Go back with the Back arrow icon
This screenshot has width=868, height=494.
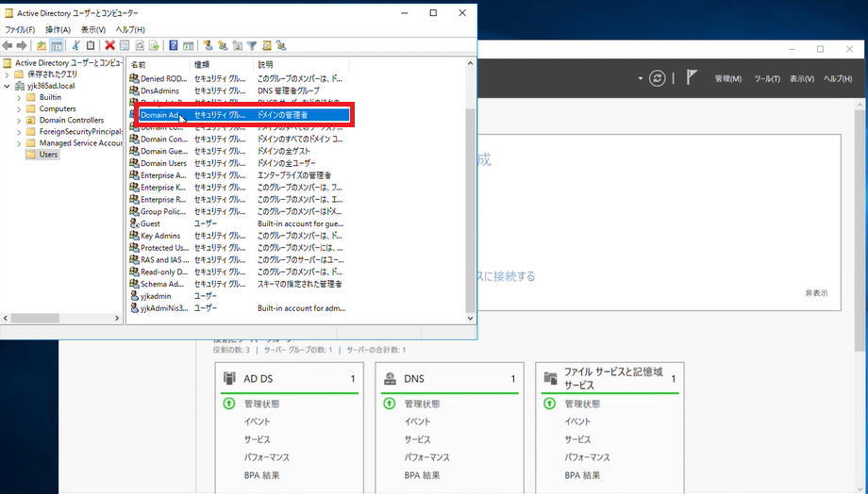[x=8, y=45]
